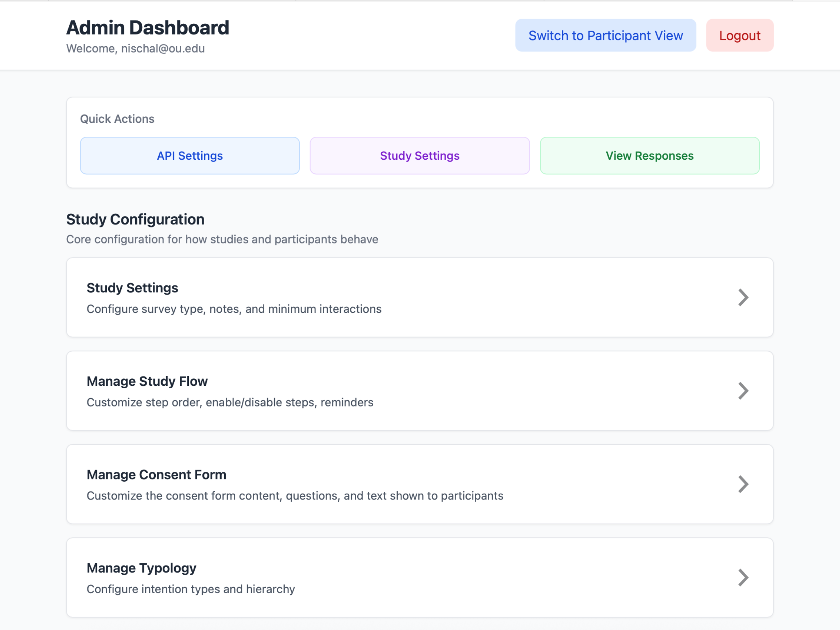Click chevron arrow on Study Settings card
This screenshot has height=630, width=840.
(743, 297)
